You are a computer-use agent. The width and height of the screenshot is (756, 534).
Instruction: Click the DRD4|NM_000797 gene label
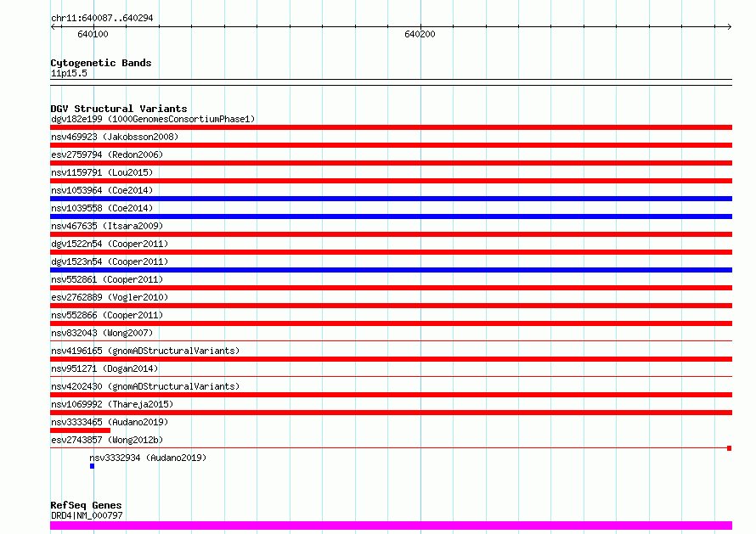(x=87, y=515)
